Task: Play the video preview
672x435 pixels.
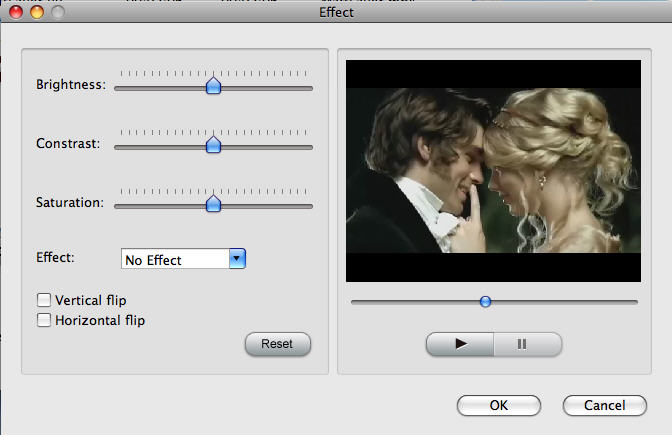Action: click(x=460, y=344)
